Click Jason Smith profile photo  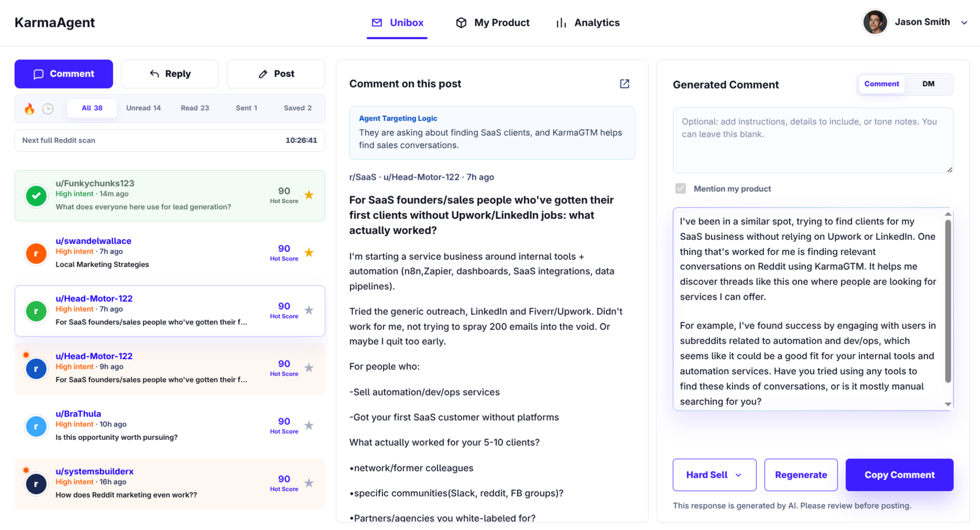875,23
